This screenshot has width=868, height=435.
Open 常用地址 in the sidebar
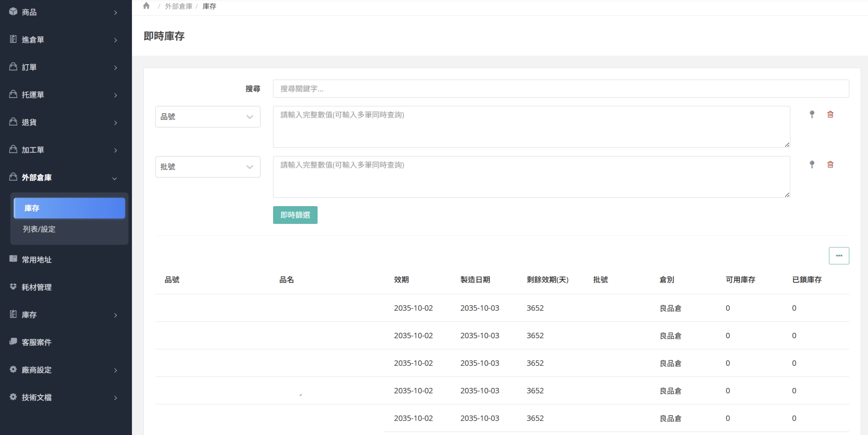(37, 260)
